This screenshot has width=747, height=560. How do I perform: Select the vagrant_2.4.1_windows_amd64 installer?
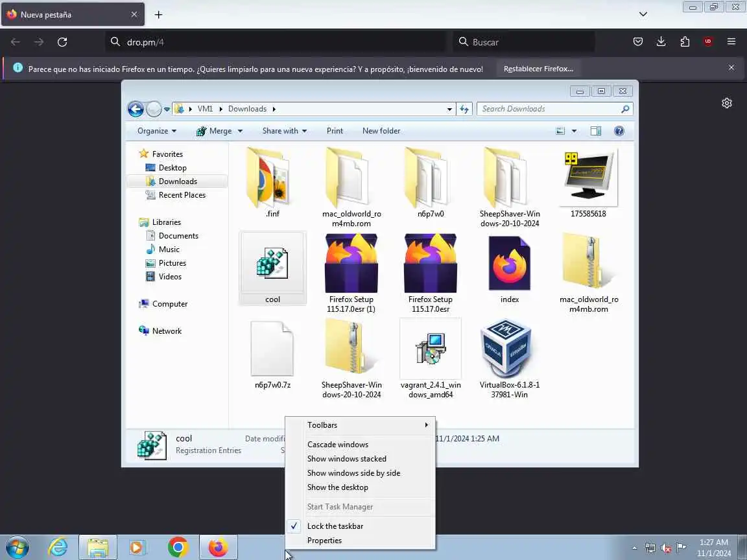pos(430,358)
